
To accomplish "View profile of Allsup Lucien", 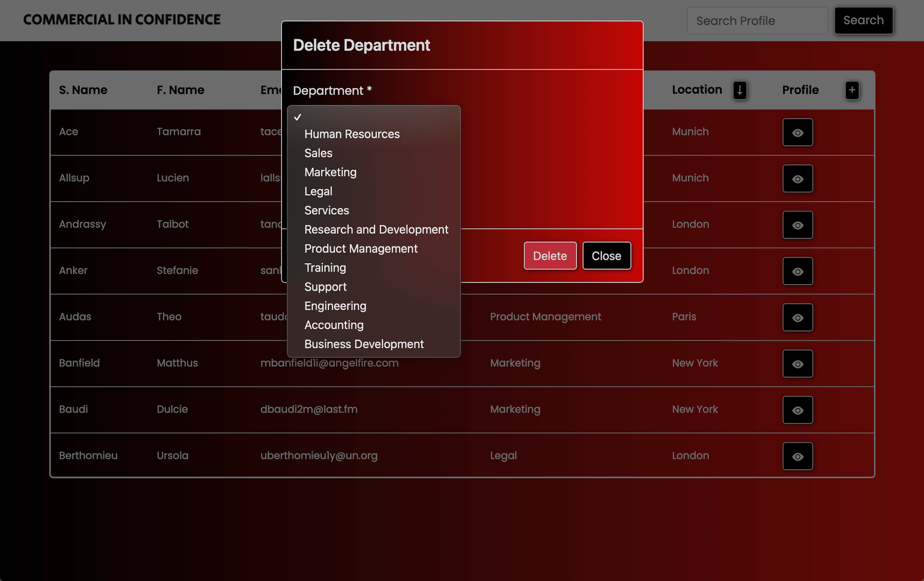I will 797,178.
